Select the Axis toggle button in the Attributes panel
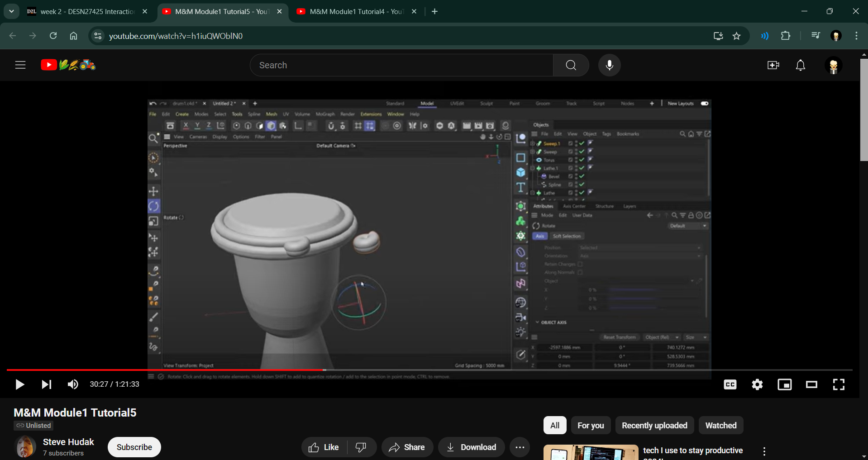This screenshot has height=460, width=868. 540,236
